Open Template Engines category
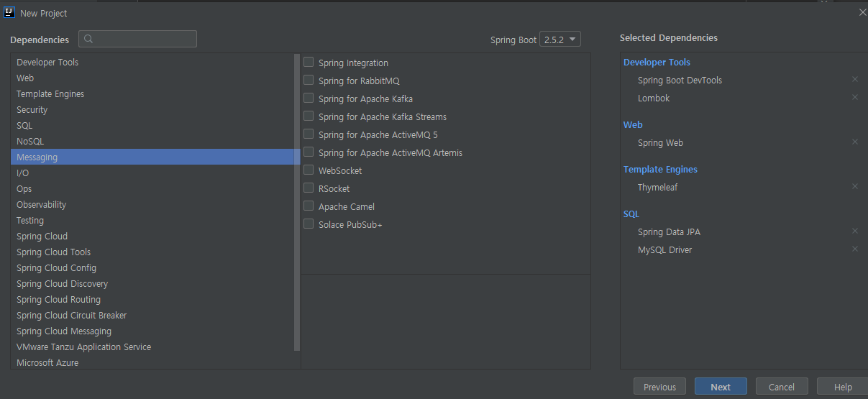Image resolution: width=868 pixels, height=399 pixels. (152, 94)
